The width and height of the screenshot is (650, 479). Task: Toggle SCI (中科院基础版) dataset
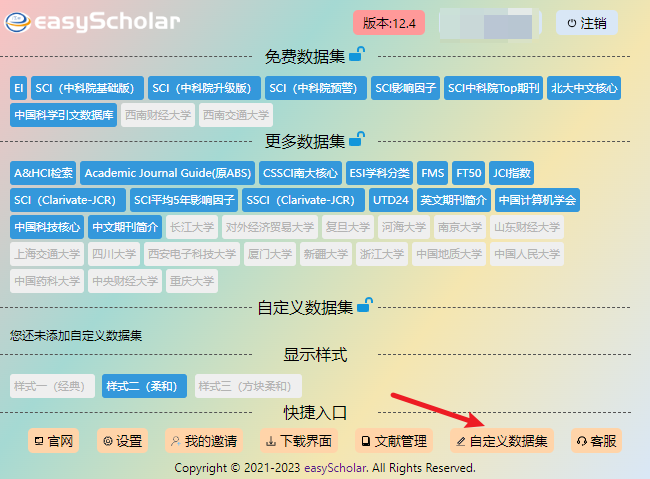pyautogui.click(x=87, y=88)
